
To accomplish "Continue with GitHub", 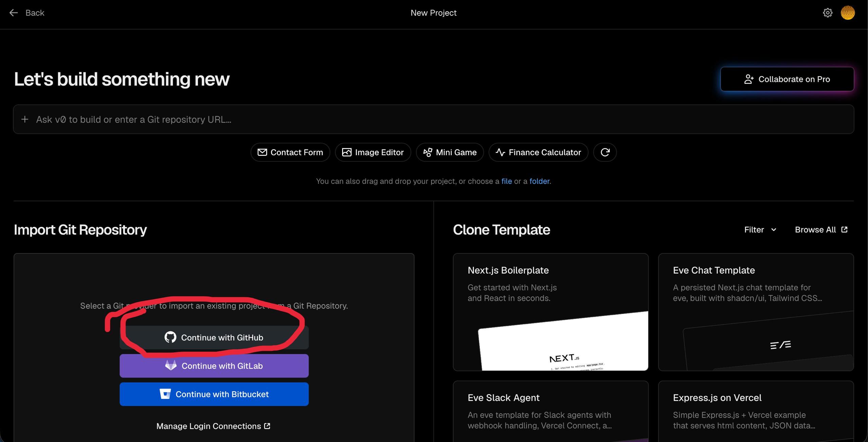I will [x=214, y=337].
